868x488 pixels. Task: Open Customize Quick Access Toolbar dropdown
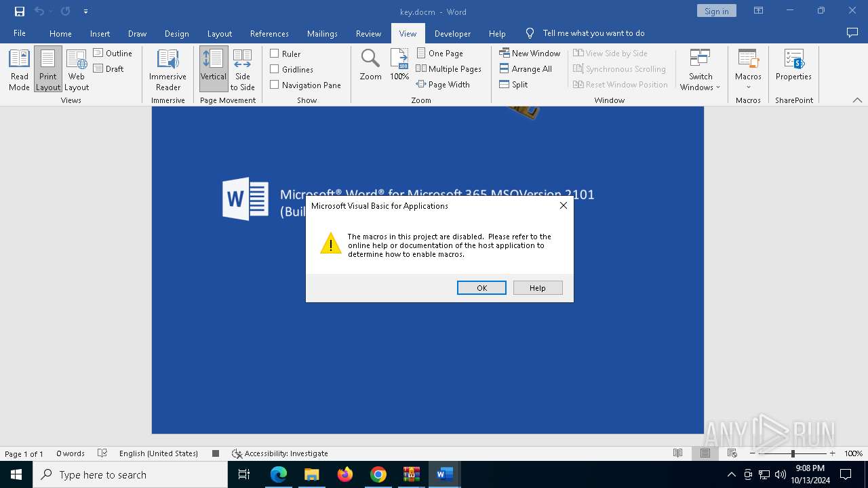pos(85,12)
